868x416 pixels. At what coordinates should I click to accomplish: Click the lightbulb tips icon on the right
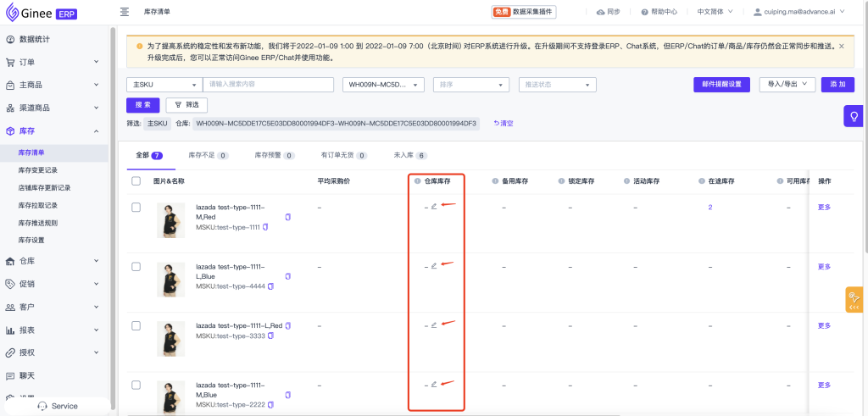click(x=854, y=116)
